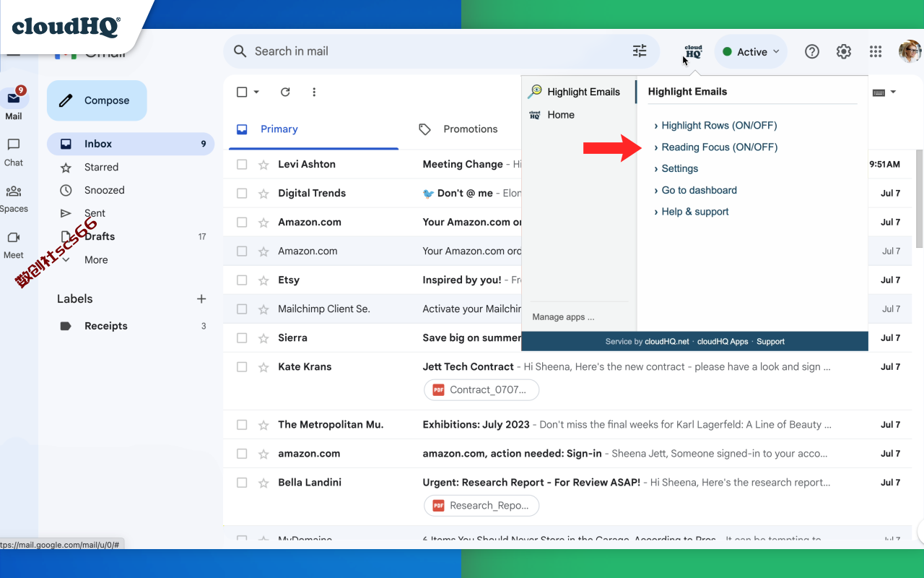Create a new label with the plus icon
Viewport: 924px width, 578px height.
coord(201,298)
